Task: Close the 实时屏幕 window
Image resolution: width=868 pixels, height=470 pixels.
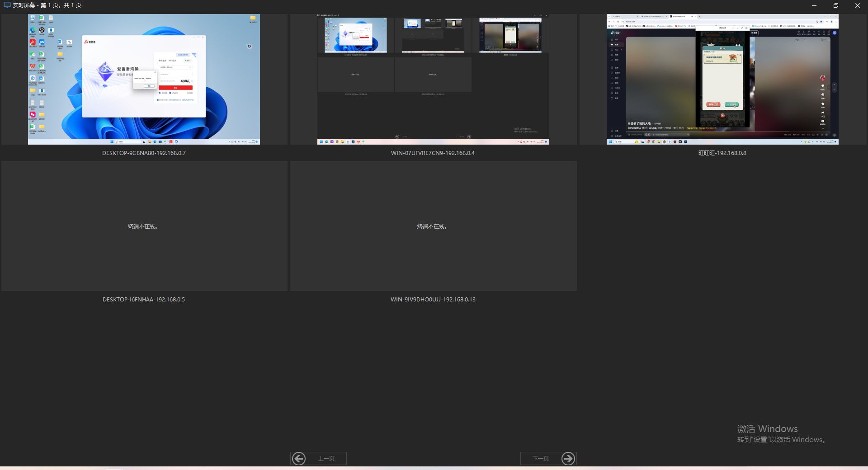Action: (x=858, y=5)
